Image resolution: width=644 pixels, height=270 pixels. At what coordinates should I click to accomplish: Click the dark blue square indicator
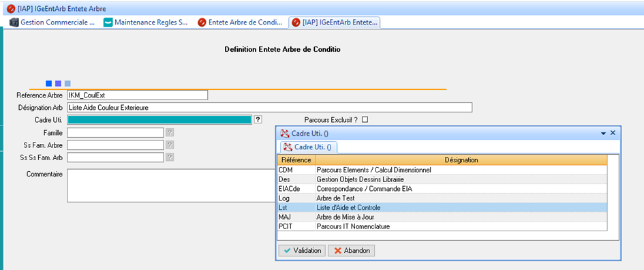click(x=48, y=83)
